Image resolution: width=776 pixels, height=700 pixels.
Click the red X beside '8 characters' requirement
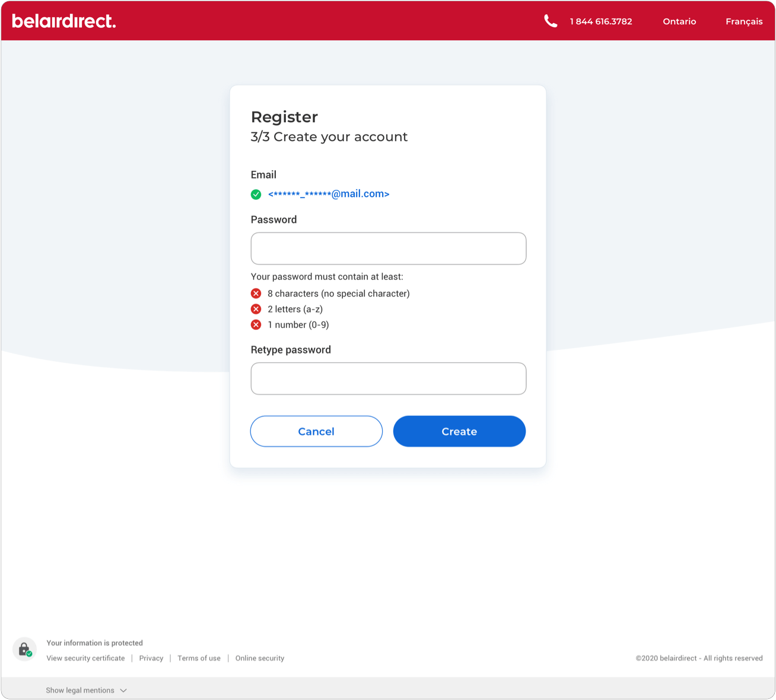click(x=256, y=293)
